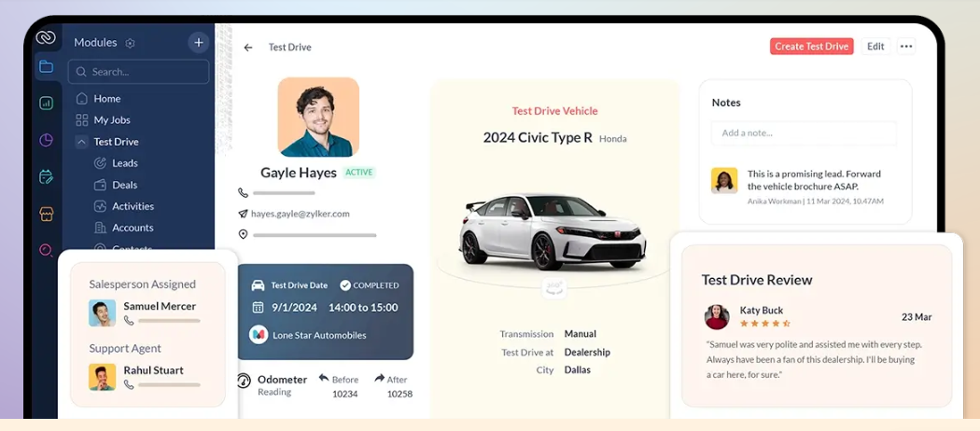This screenshot has width=980, height=431.
Task: Click the Civic Type R car image
Action: coord(553,231)
